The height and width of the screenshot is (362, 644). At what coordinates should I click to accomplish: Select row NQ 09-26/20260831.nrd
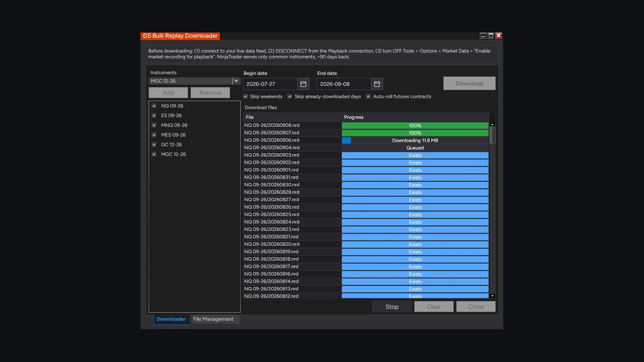(366, 177)
